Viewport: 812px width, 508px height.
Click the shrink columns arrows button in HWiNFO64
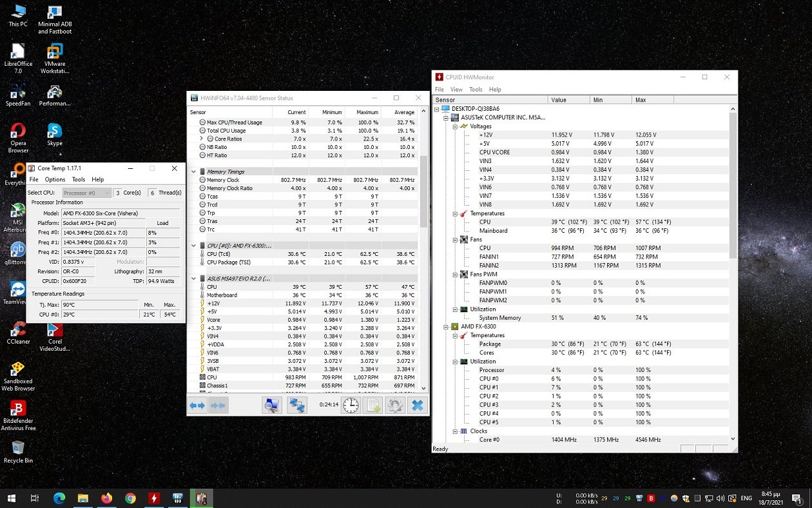[x=218, y=405]
